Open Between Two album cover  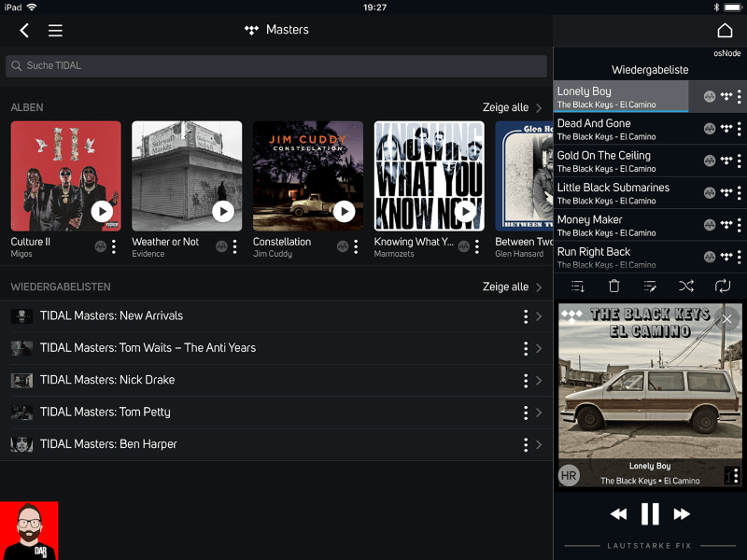pyautogui.click(x=524, y=176)
